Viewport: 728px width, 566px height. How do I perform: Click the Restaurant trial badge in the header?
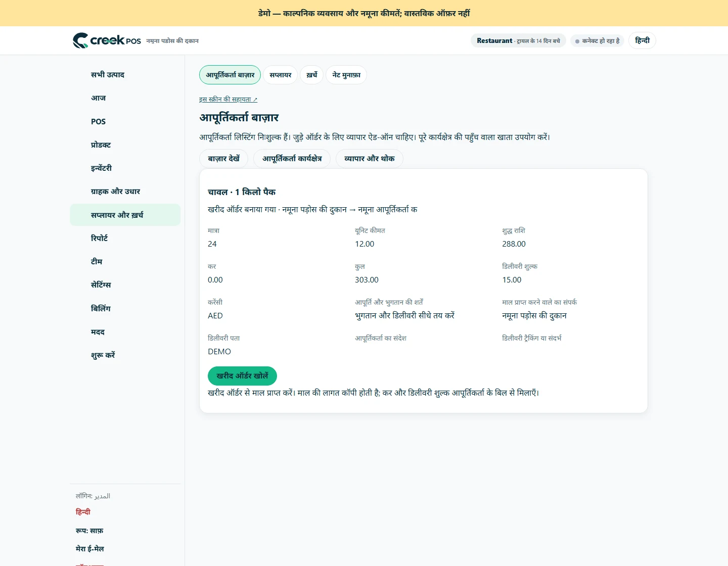tap(518, 41)
